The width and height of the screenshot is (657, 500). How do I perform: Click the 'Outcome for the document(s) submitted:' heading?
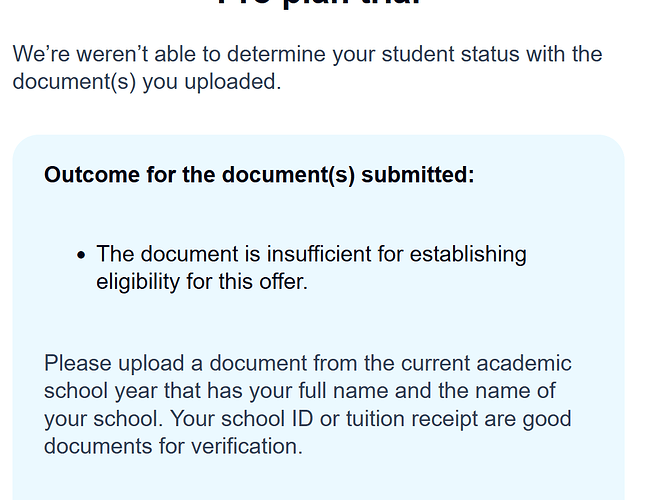tap(259, 174)
